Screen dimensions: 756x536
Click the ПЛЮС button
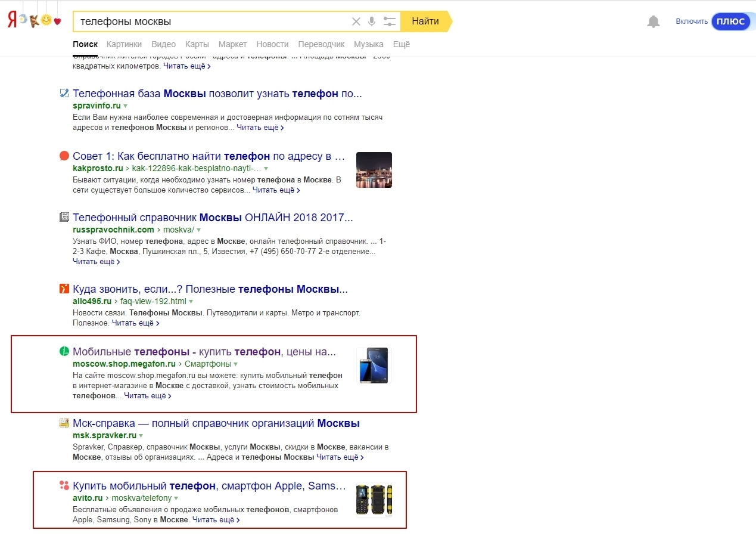[730, 21]
